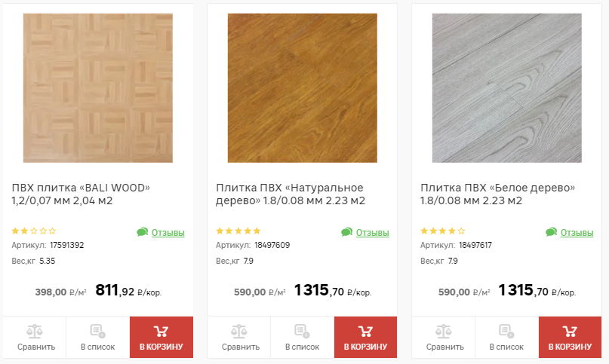Open reviews for the «Белое дерево» tile

click(x=577, y=233)
